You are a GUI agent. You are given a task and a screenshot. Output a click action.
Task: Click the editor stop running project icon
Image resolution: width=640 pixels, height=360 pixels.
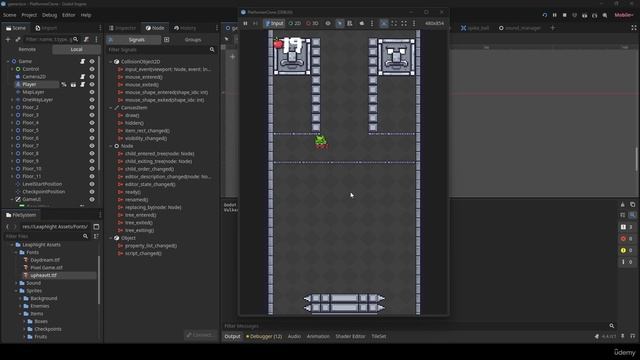[x=564, y=15]
